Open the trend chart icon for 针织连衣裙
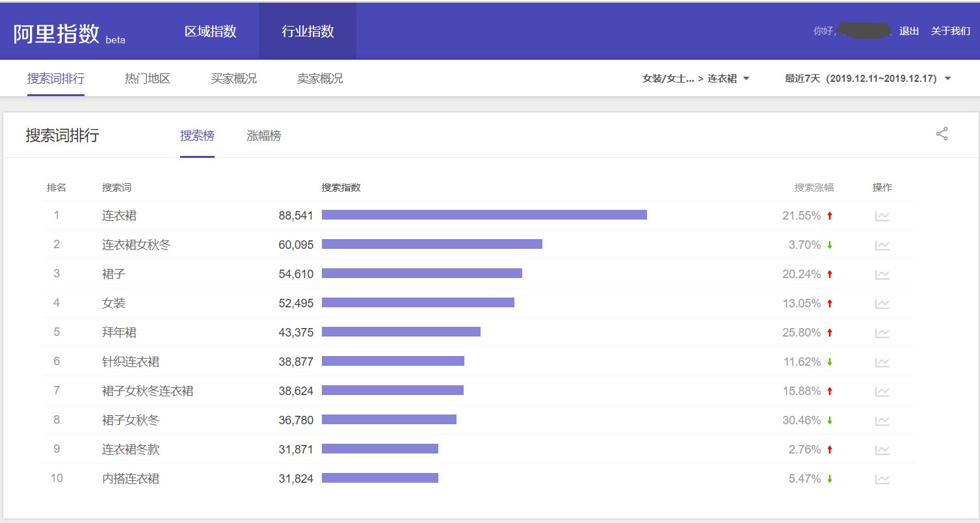 point(882,362)
